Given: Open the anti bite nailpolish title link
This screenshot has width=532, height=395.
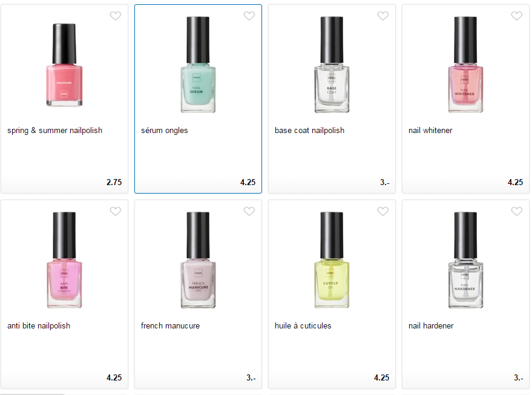Looking at the screenshot, I should coord(39,326).
